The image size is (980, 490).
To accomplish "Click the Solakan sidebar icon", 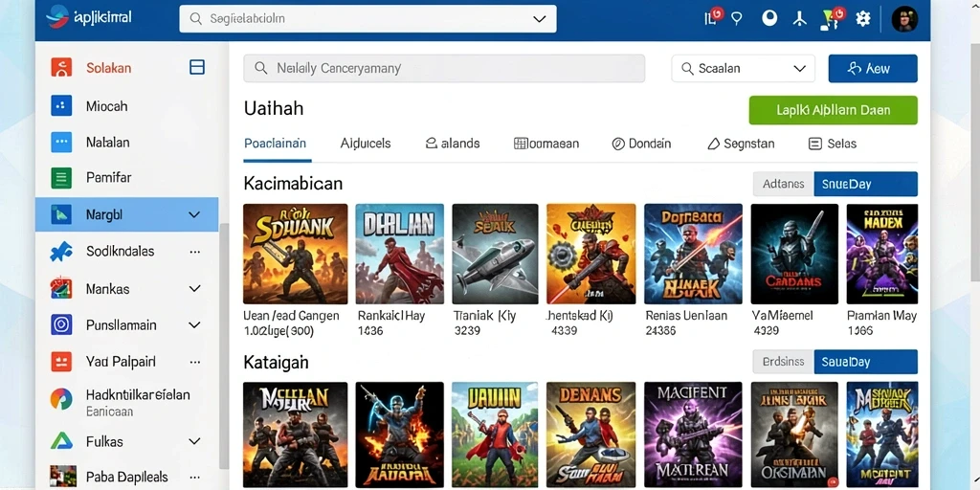I will 61,68.
